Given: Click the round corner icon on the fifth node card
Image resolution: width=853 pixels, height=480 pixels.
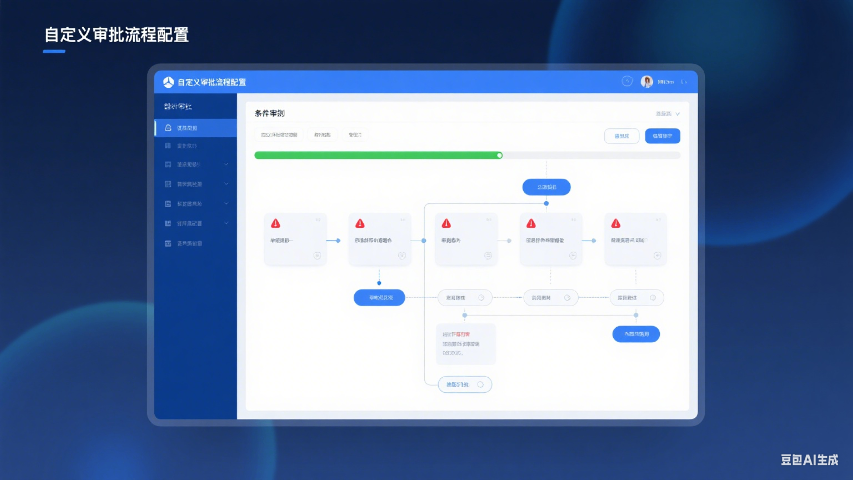Looking at the screenshot, I should (x=657, y=255).
